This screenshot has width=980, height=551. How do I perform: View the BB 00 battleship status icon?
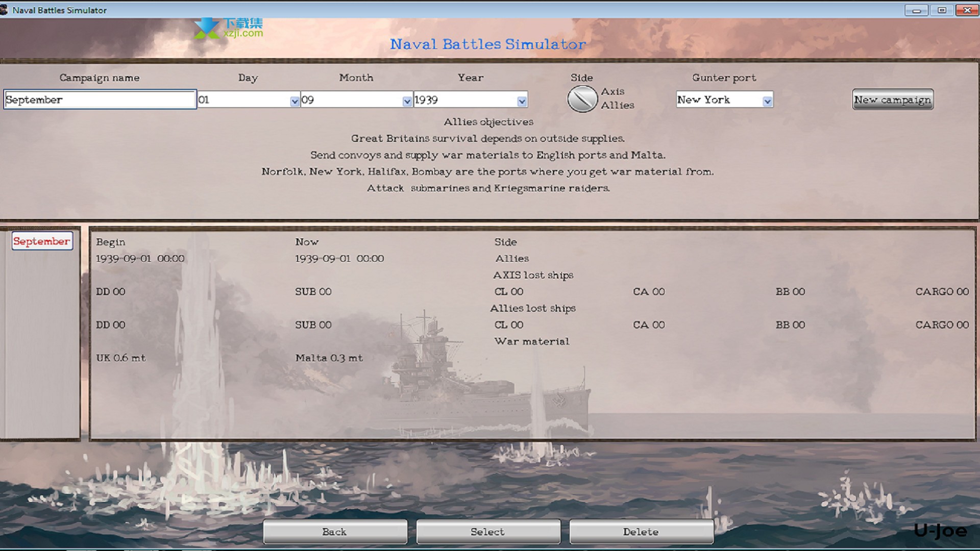point(790,291)
